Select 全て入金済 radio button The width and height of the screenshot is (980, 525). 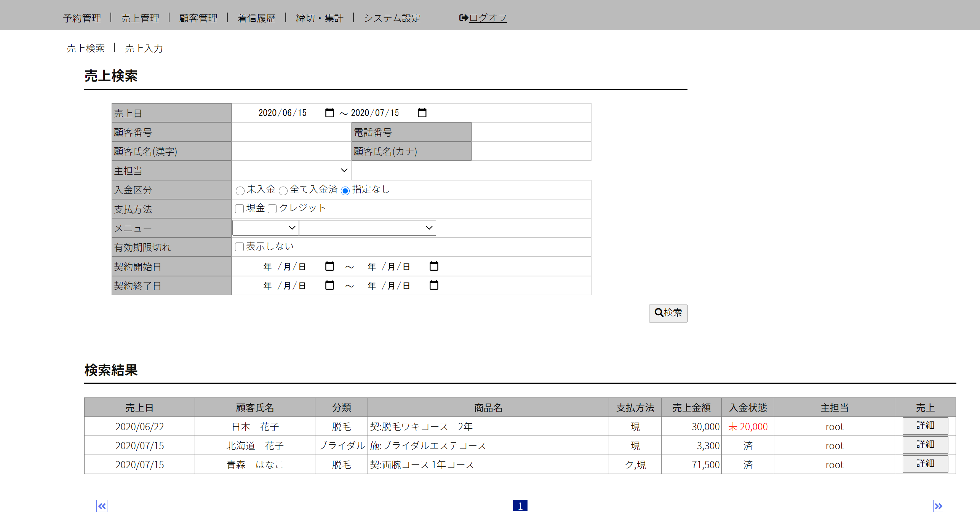pos(283,190)
